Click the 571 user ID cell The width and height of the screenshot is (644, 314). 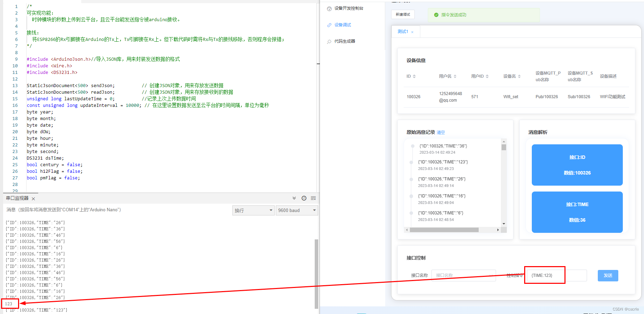[x=475, y=97]
